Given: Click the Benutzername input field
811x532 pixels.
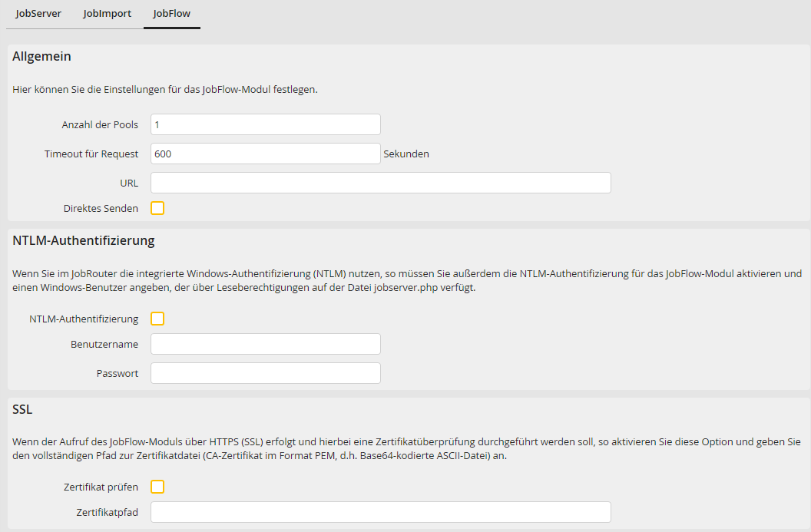Looking at the screenshot, I should tap(266, 344).
